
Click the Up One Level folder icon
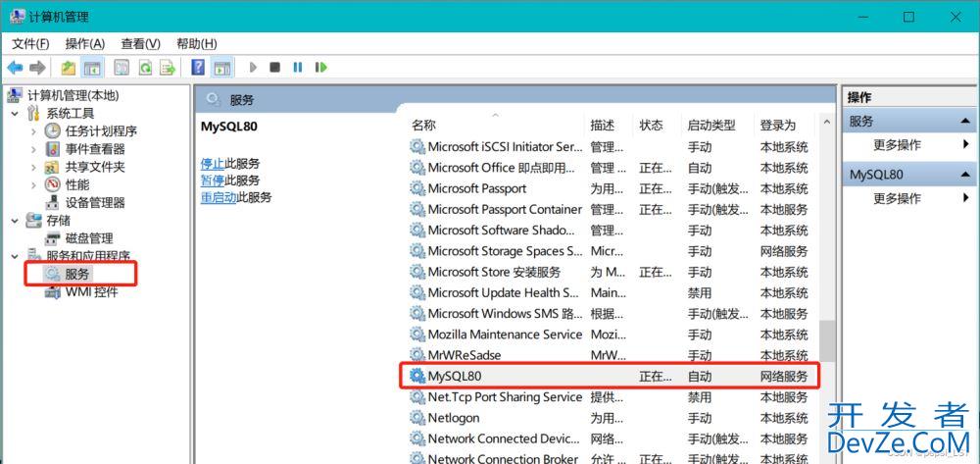pos(69,67)
